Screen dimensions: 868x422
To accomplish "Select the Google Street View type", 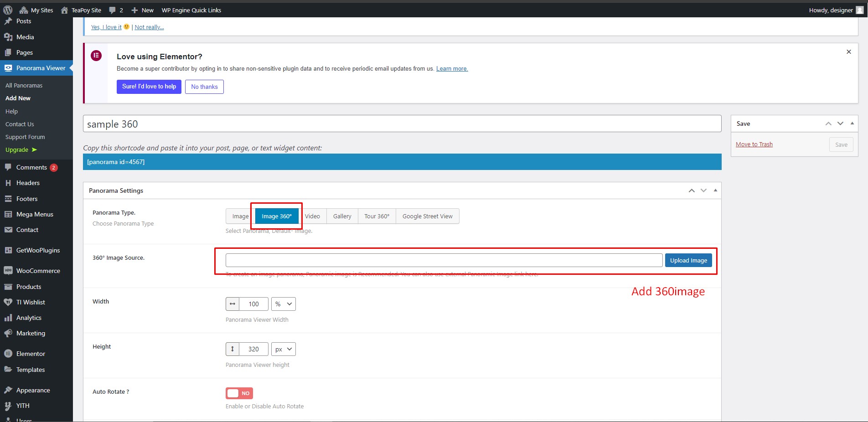I will pyautogui.click(x=428, y=216).
